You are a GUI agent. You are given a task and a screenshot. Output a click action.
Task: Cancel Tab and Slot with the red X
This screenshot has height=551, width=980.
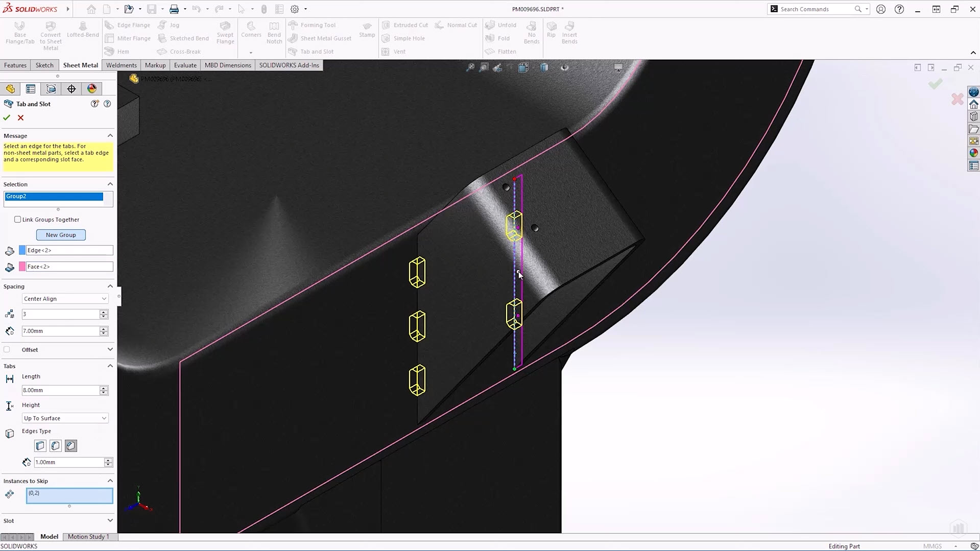pyautogui.click(x=21, y=117)
